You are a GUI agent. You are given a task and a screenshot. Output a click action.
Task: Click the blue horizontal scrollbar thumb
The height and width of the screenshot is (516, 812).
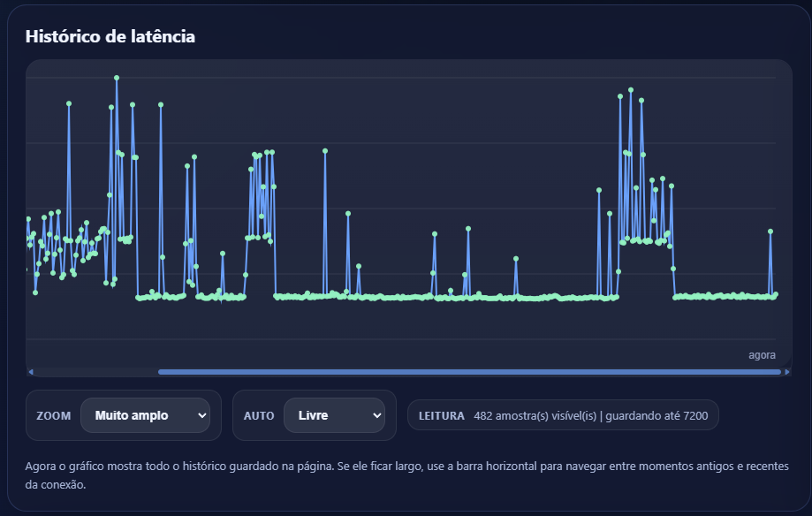click(x=469, y=372)
